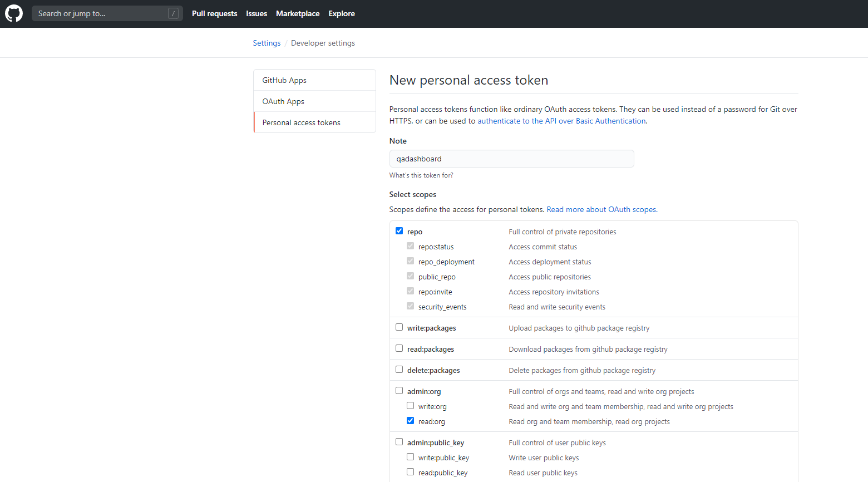The height and width of the screenshot is (482, 868).
Task: Click the 'What's this token for?' hint
Action: click(x=421, y=175)
